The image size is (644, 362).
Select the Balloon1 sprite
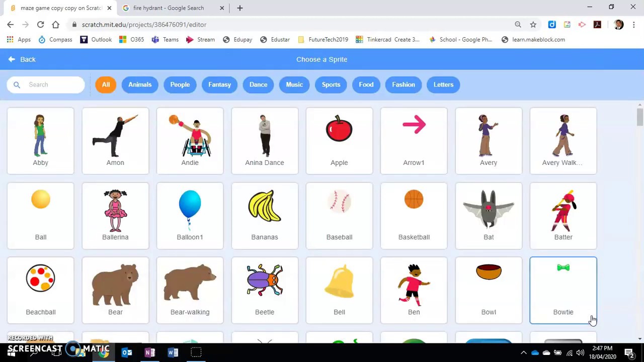(190, 216)
